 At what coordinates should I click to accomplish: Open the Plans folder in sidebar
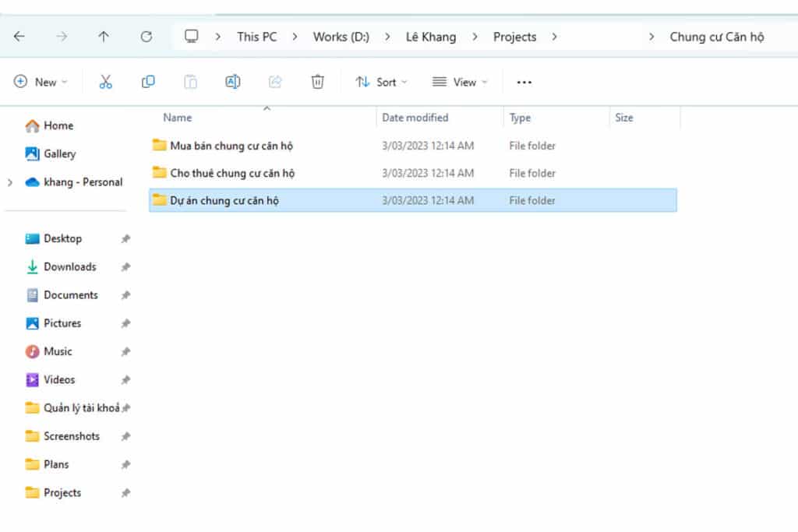tap(47, 464)
